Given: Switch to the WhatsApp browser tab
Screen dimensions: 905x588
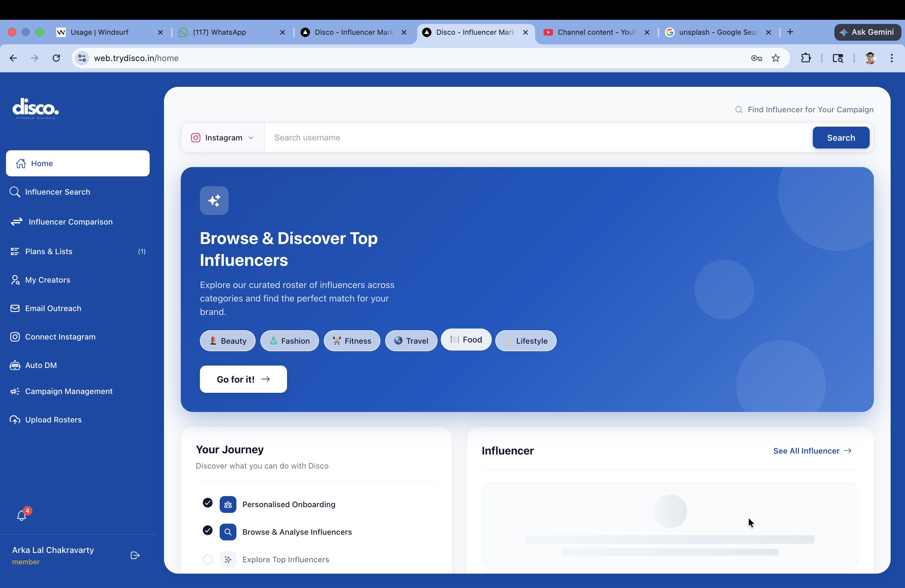Looking at the screenshot, I should coord(220,32).
